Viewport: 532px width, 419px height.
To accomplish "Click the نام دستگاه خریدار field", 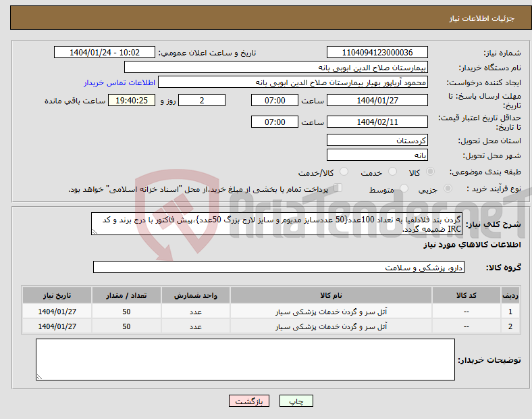I will click(x=276, y=67).
